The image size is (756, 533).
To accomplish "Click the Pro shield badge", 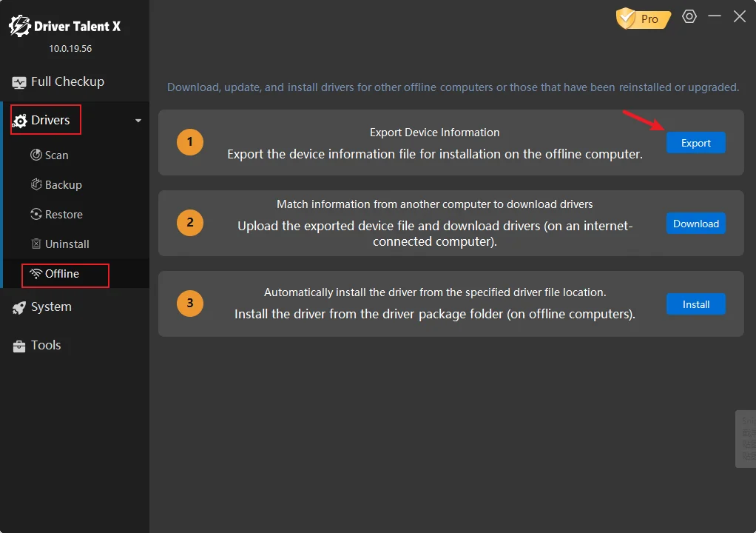I will point(644,19).
